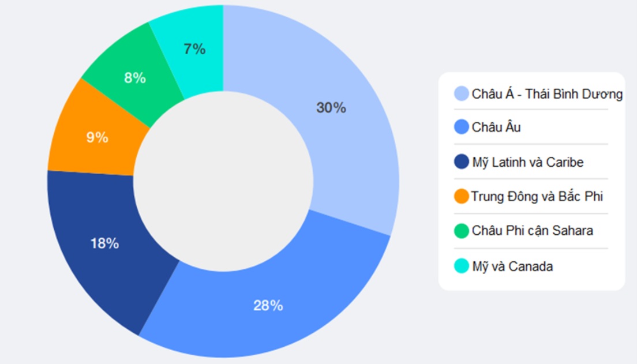Click the "Châu Phi cận Sahara" legend text
Image resolution: width=637 pixels, height=364 pixels.
(532, 231)
